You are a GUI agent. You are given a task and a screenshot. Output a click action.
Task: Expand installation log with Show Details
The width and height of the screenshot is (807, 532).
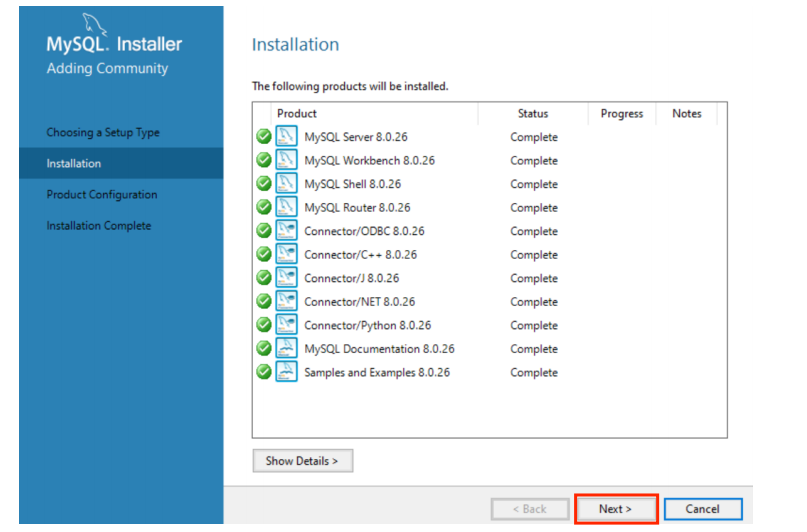pos(303,460)
